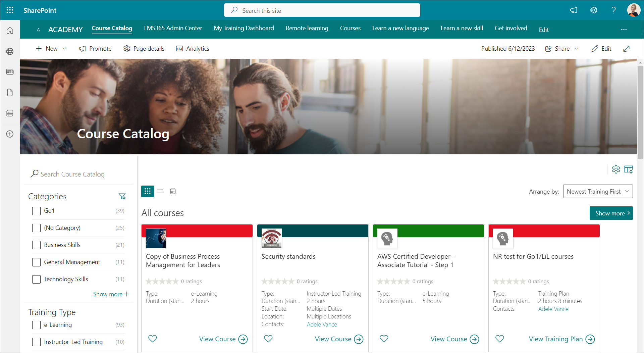Open the Arrange by sort dropdown

[598, 191]
